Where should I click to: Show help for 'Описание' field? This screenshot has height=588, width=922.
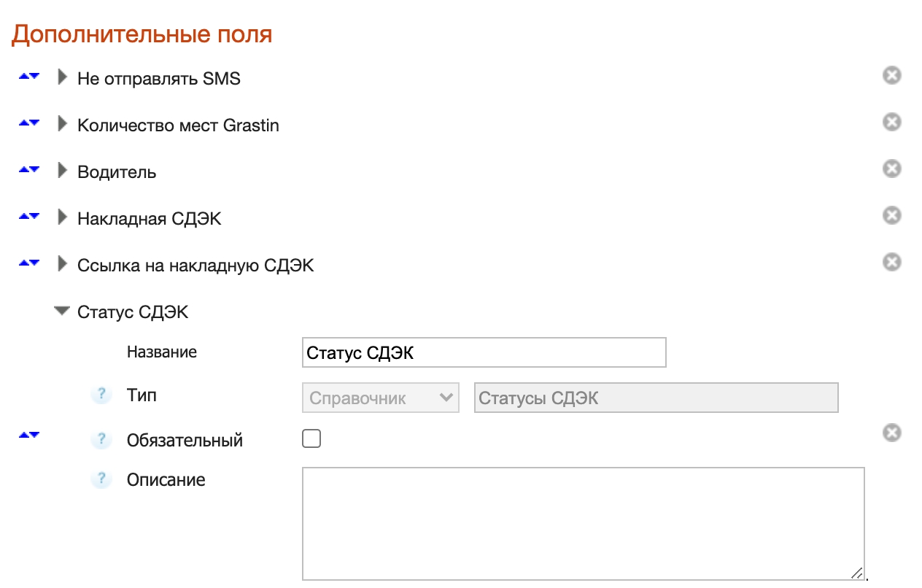tap(101, 479)
